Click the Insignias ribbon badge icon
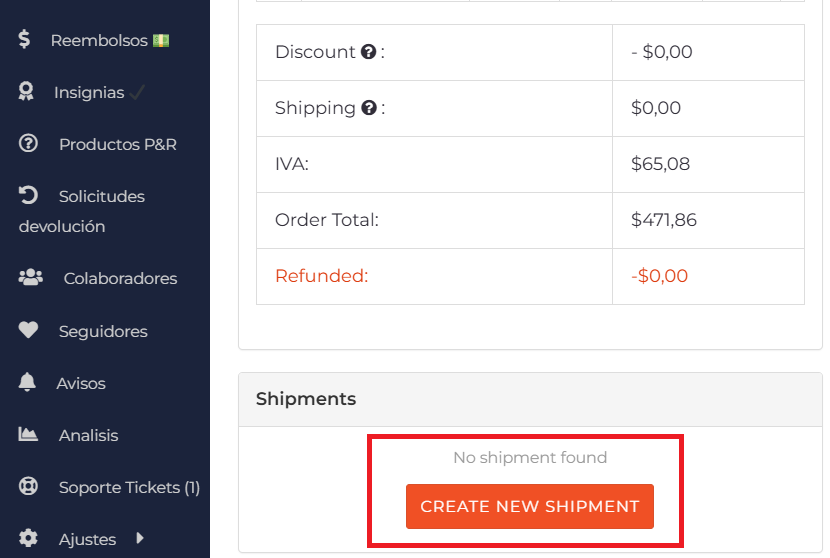 coord(26,92)
